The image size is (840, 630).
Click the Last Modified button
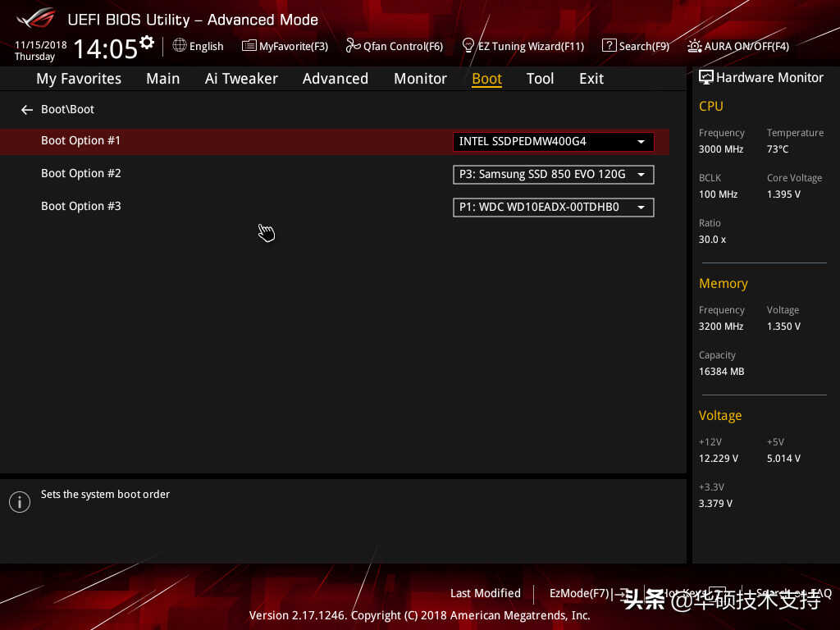486,593
